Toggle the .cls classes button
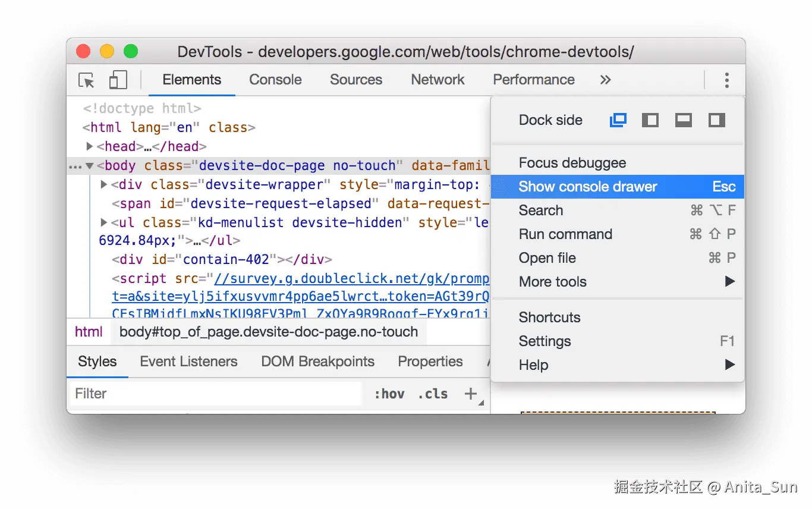This screenshot has width=812, height=509. pyautogui.click(x=433, y=394)
